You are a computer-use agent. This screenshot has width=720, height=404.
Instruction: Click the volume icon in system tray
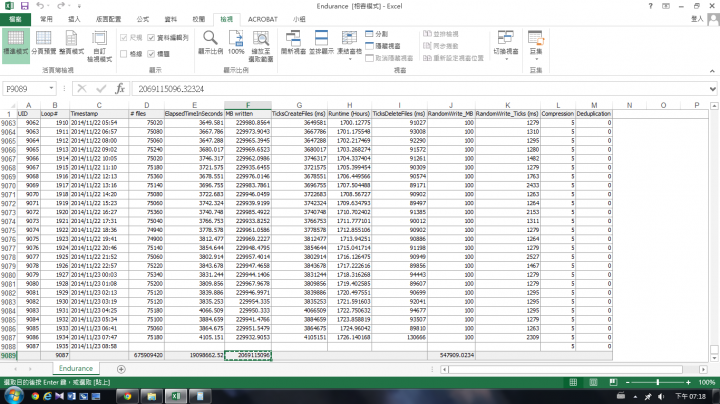point(660,396)
